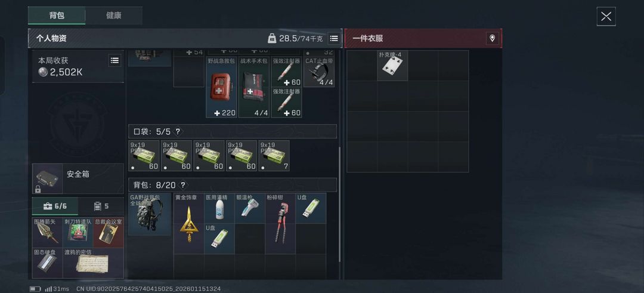Open the list menu next to weight display
The height and width of the screenshot is (293, 644).
334,39
